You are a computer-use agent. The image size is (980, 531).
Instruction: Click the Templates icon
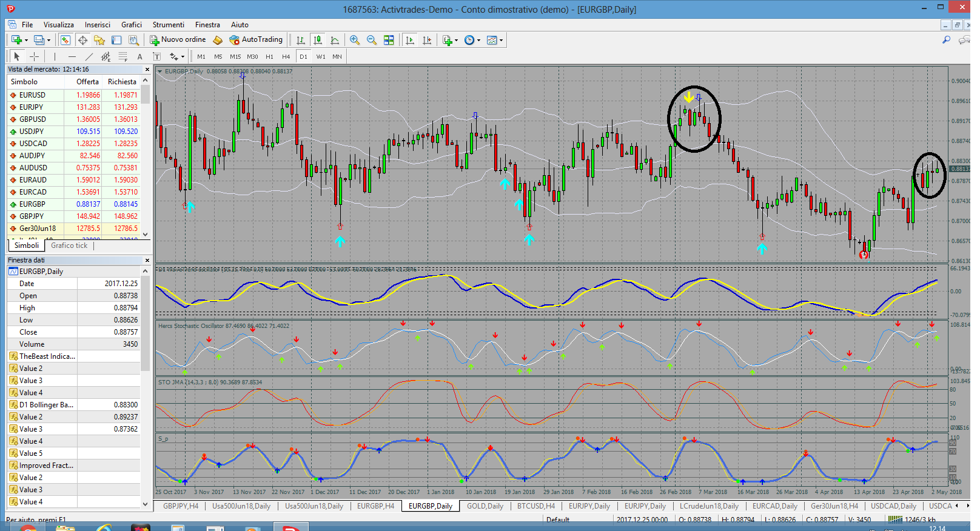pyautogui.click(x=492, y=40)
